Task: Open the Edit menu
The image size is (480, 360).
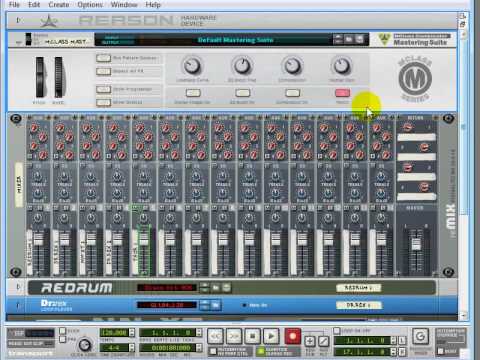Action: [34, 5]
